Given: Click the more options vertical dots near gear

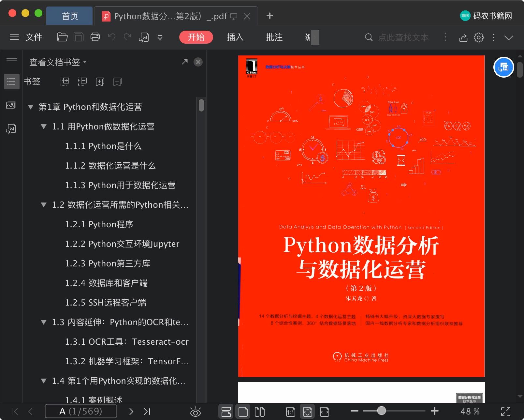Looking at the screenshot, I should point(494,37).
